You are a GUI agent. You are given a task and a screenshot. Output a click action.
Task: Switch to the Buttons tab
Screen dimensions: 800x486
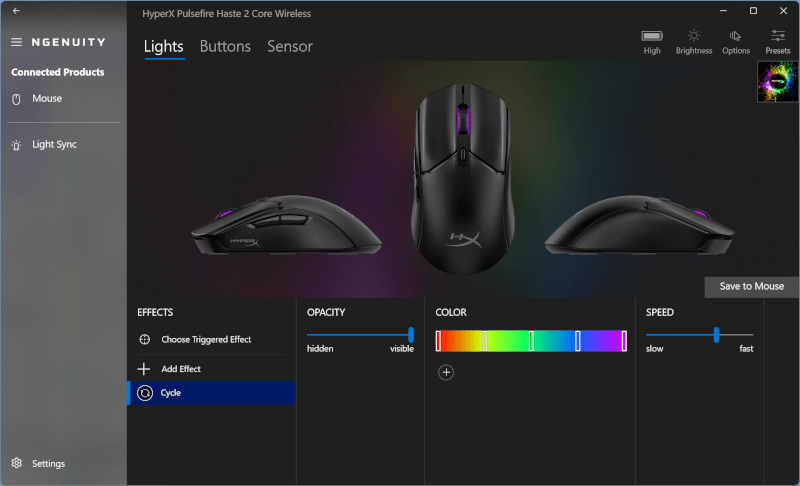coord(225,46)
